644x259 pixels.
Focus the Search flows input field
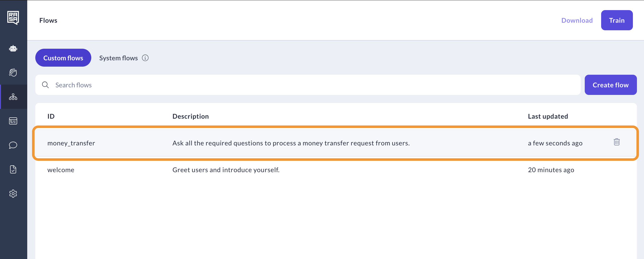(x=308, y=85)
